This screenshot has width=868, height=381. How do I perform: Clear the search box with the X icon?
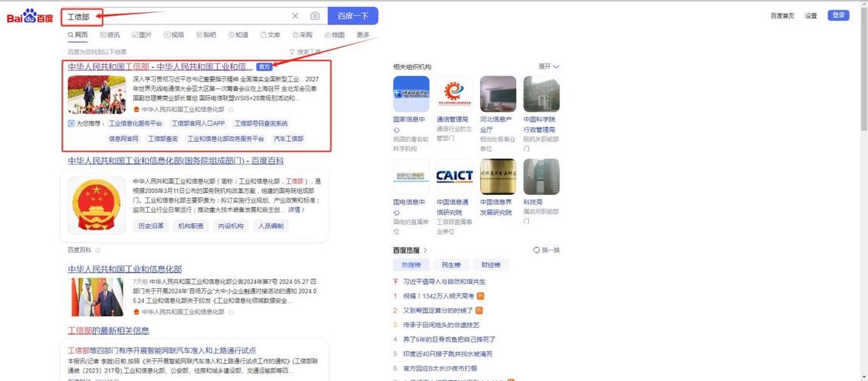click(295, 16)
